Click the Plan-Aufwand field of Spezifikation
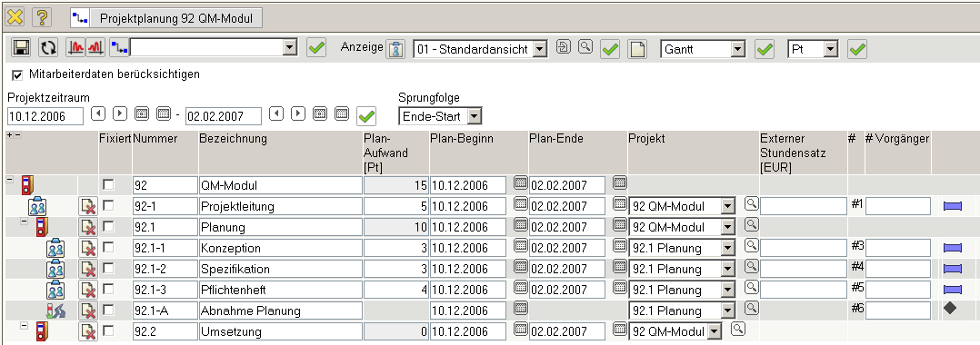980x345 pixels. (x=396, y=269)
